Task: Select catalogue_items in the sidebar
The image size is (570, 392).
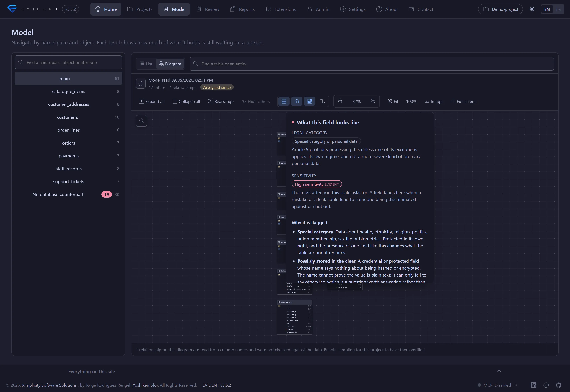Action: click(x=68, y=91)
